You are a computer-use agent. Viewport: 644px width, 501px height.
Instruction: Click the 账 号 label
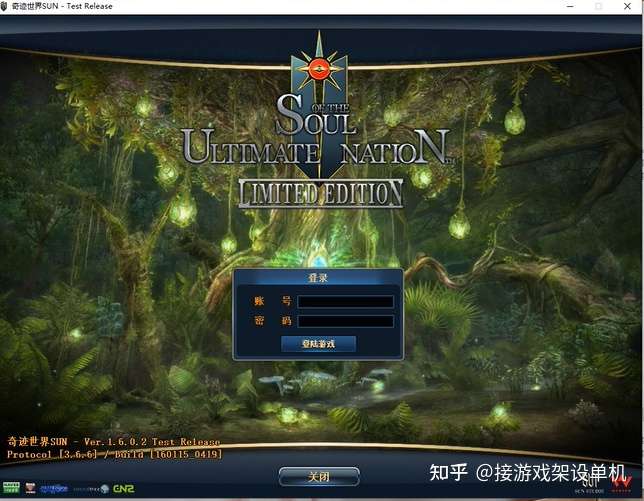click(272, 301)
